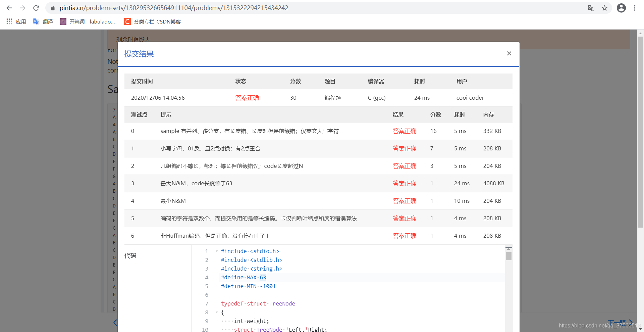Close the 提交结果 dialog with X
Viewport: 644px width, 332px height.
[509, 53]
